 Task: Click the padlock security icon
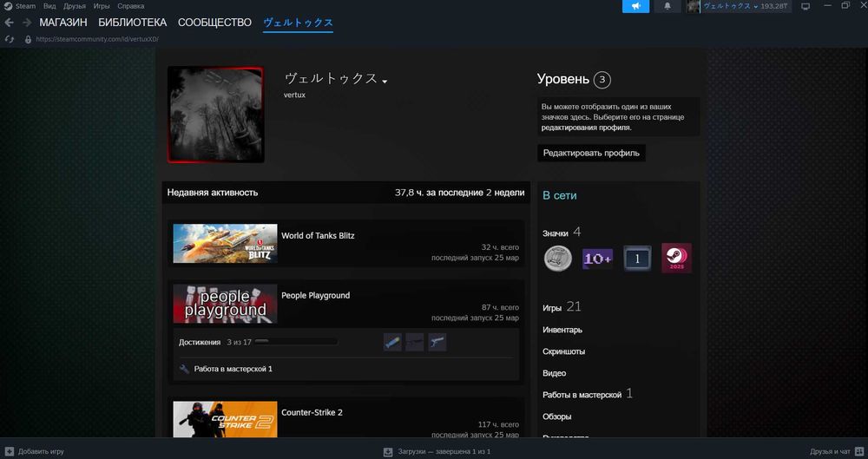click(29, 39)
